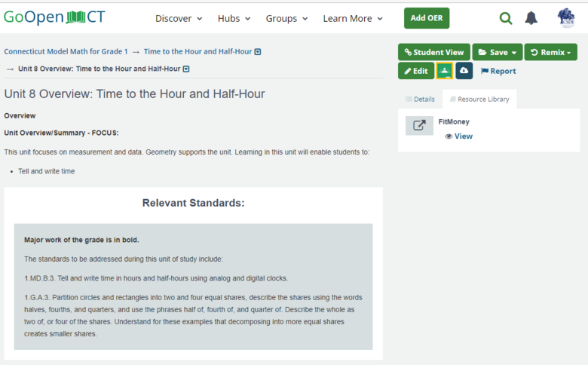This screenshot has width=588, height=365.
Task: Open the Save dropdown button
Action: [x=497, y=52]
